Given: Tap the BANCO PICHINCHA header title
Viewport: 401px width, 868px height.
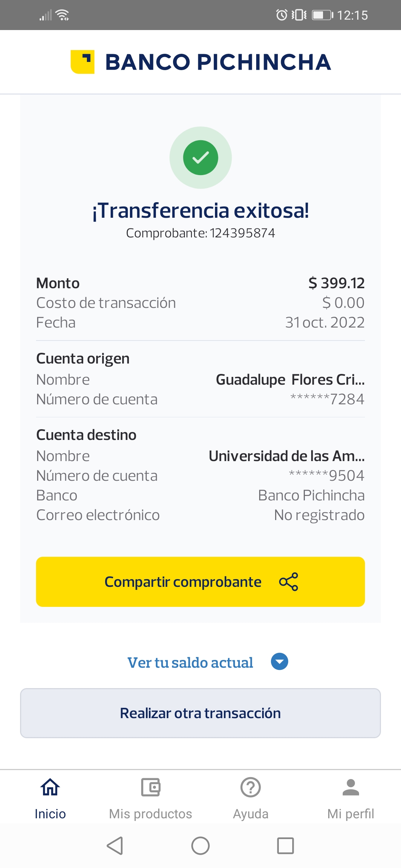Looking at the screenshot, I should pos(218,62).
